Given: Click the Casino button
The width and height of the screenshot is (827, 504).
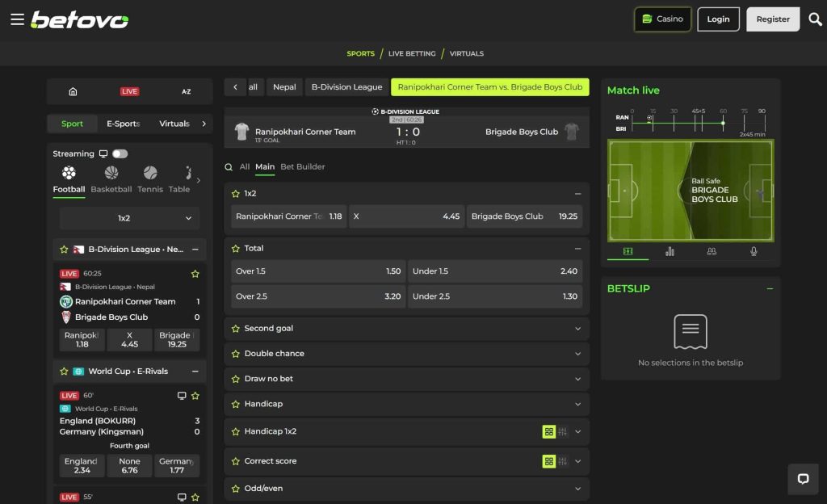Looking at the screenshot, I should point(662,19).
